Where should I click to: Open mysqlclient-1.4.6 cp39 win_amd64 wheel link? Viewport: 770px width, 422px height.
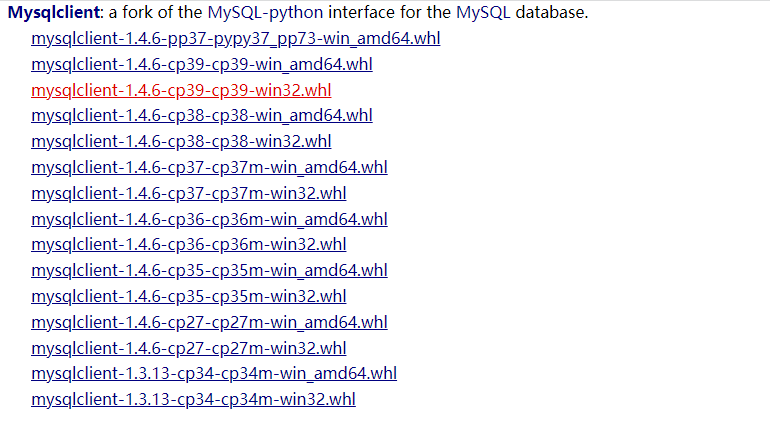pyautogui.click(x=202, y=65)
